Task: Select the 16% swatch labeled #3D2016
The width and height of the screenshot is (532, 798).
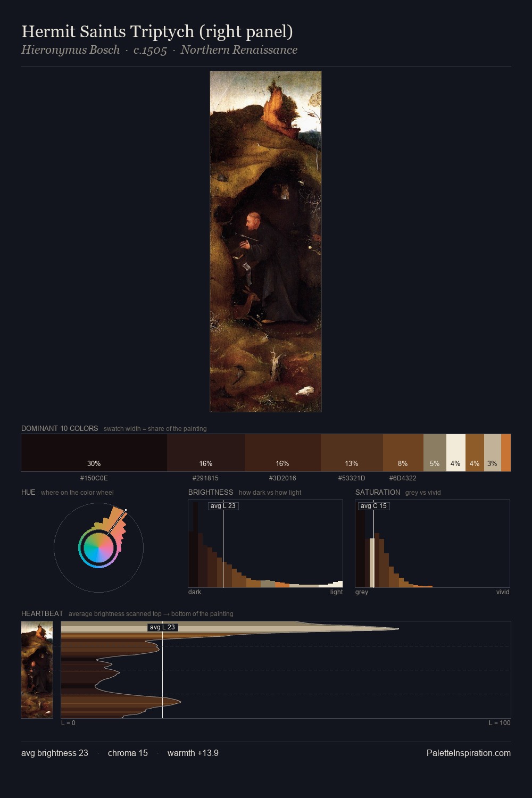Action: pos(282,453)
